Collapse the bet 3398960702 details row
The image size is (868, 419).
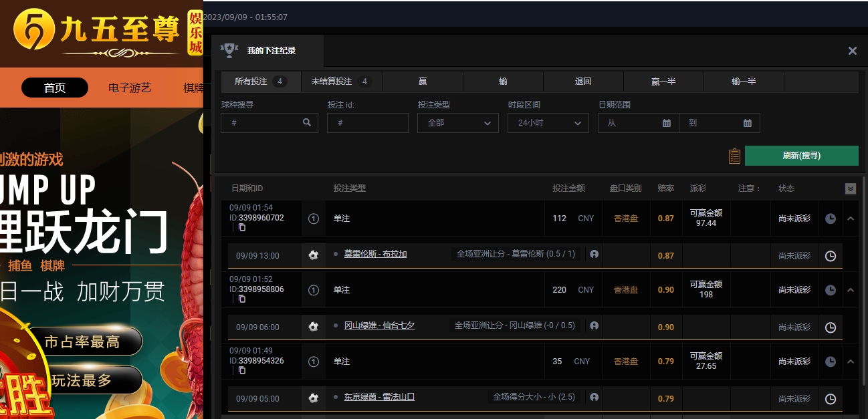pos(850,219)
